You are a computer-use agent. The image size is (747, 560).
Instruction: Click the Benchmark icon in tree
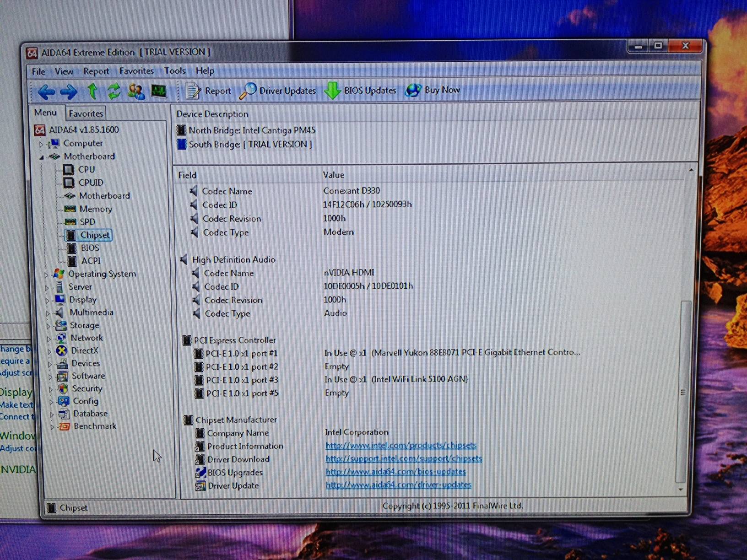[65, 426]
